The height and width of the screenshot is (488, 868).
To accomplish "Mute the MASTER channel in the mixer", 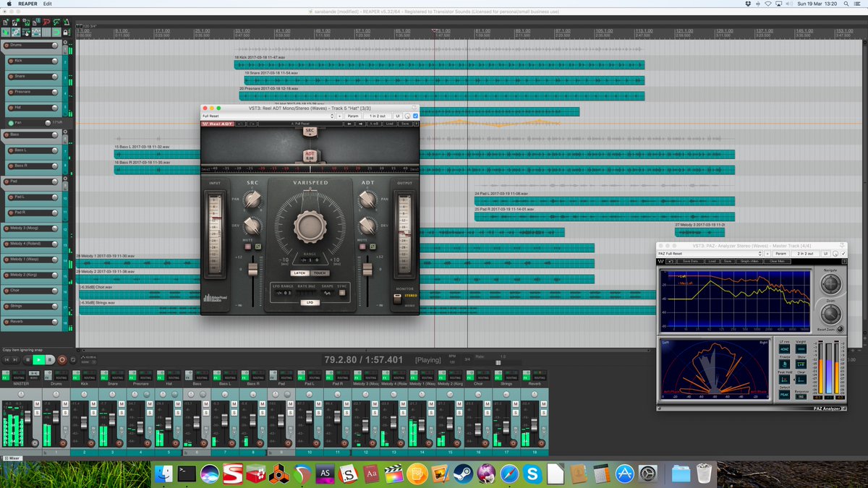I will pyautogui.click(x=37, y=403).
